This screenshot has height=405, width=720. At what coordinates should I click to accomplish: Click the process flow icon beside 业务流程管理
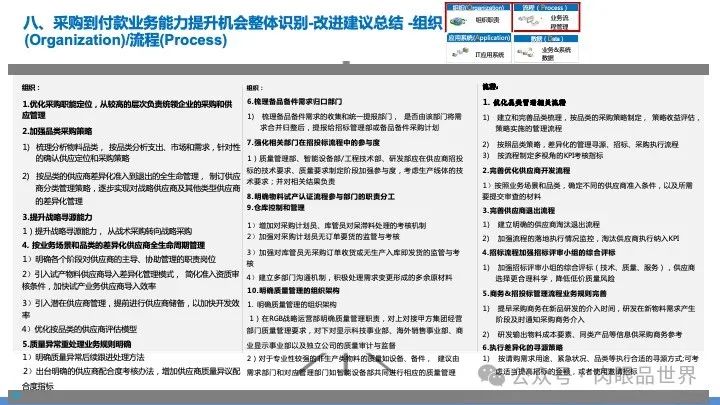(x=529, y=20)
